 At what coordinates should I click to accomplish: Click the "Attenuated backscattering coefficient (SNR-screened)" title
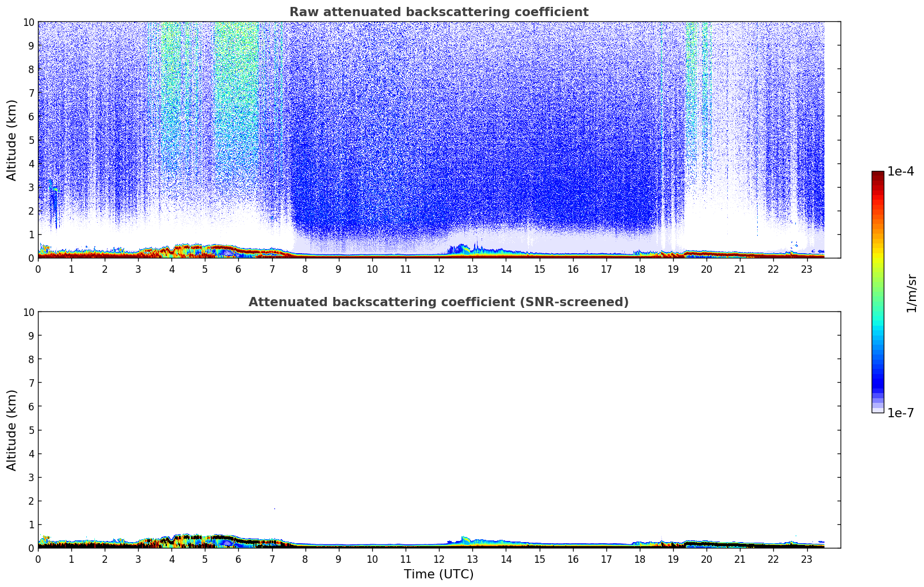coord(439,302)
